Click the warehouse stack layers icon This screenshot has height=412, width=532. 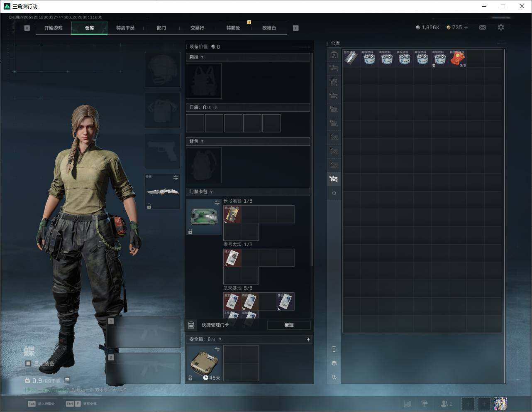pos(334,363)
